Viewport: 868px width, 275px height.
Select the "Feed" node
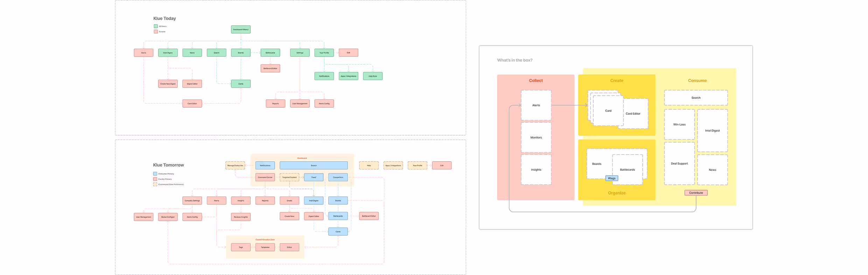click(314, 177)
